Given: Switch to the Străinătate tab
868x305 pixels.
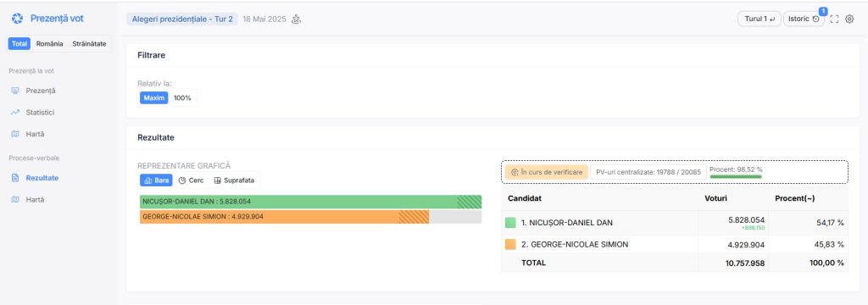Looking at the screenshot, I should [x=89, y=44].
